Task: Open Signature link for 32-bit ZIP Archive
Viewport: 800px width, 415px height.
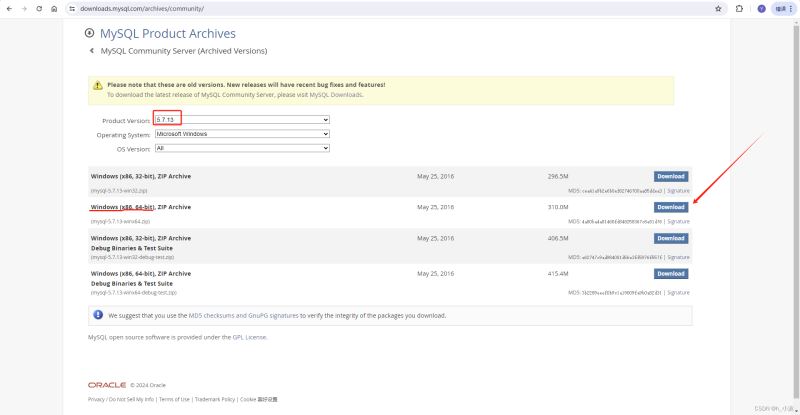Action: point(679,189)
